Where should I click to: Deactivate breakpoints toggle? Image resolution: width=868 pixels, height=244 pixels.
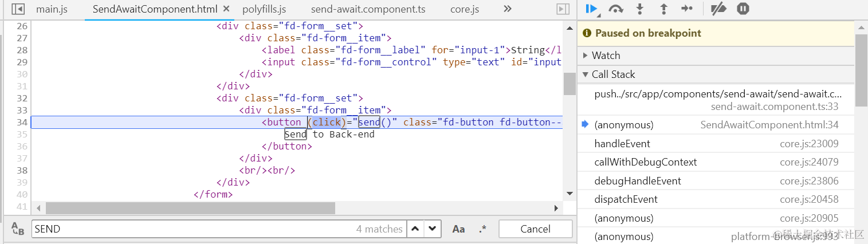pos(718,9)
